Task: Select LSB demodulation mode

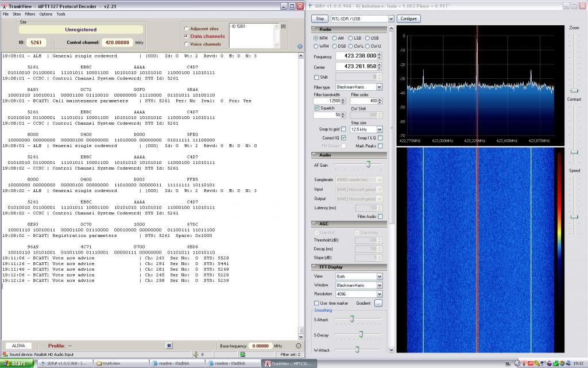Action: pyautogui.click(x=350, y=38)
